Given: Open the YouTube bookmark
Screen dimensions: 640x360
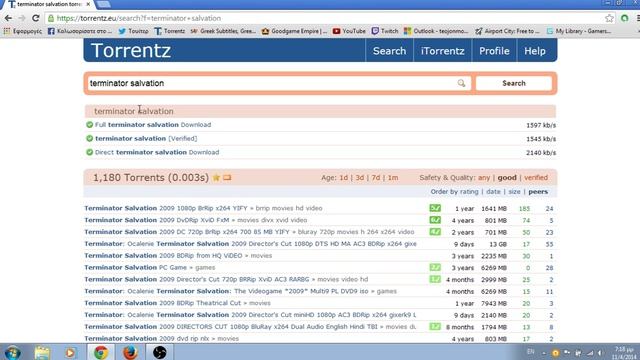Looking at the screenshot, I should pos(349,31).
